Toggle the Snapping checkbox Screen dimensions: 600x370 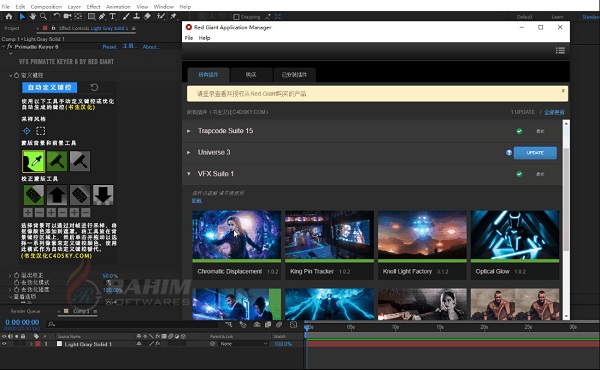tap(236, 17)
